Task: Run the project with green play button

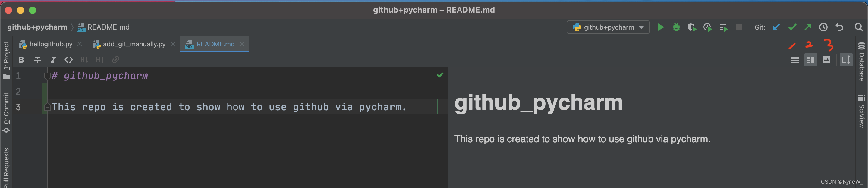Action: pyautogui.click(x=661, y=27)
